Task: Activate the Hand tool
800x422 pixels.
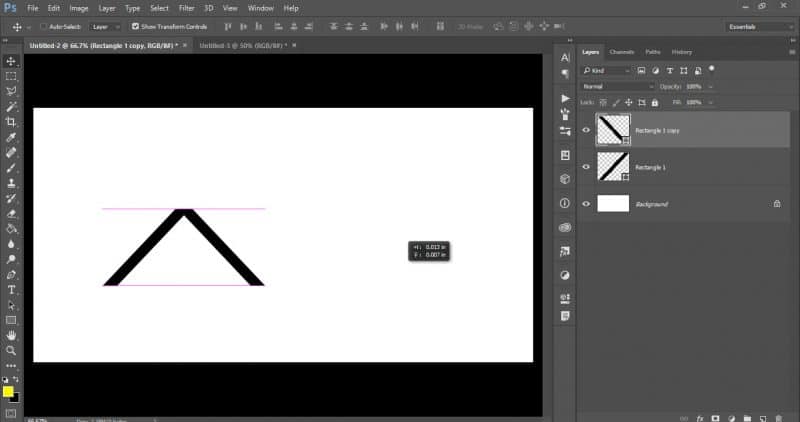Action: pyautogui.click(x=11, y=335)
